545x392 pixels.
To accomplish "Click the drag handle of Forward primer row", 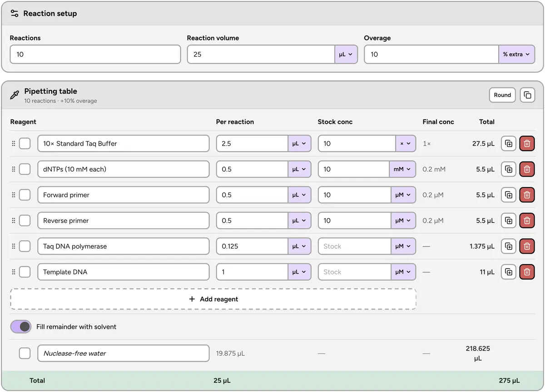I will [x=13, y=195].
